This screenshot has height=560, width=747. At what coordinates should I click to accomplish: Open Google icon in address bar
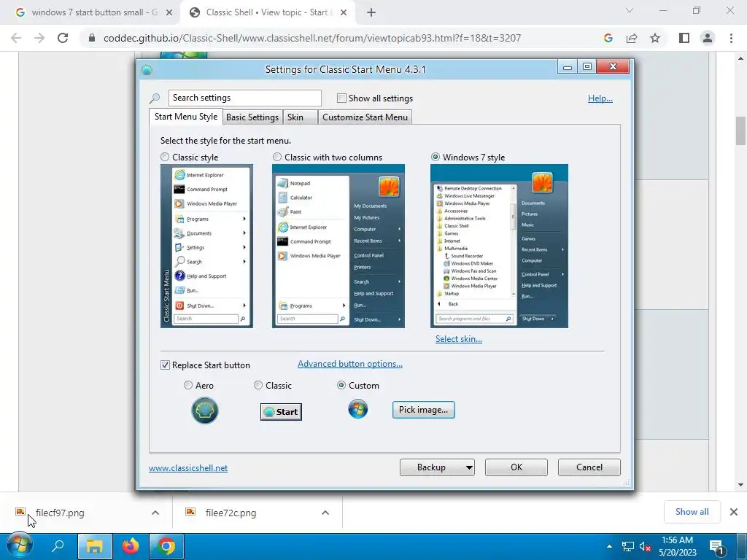(608, 38)
